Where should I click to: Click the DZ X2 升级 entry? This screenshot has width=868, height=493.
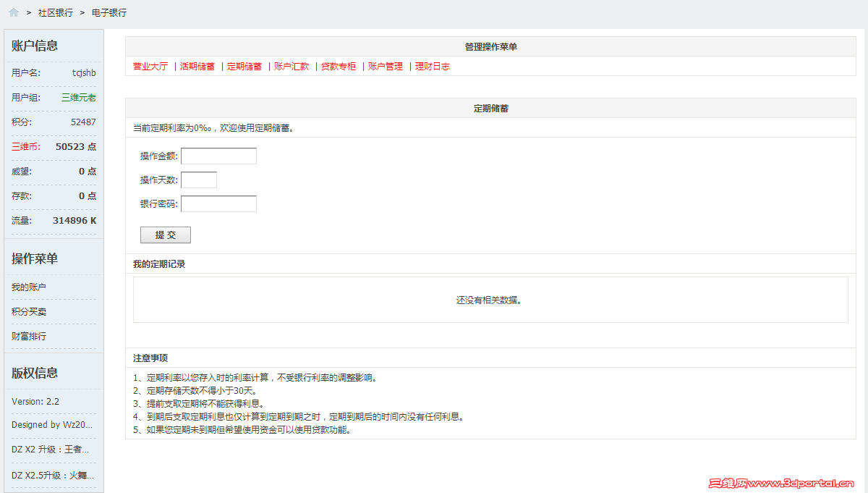(x=52, y=450)
